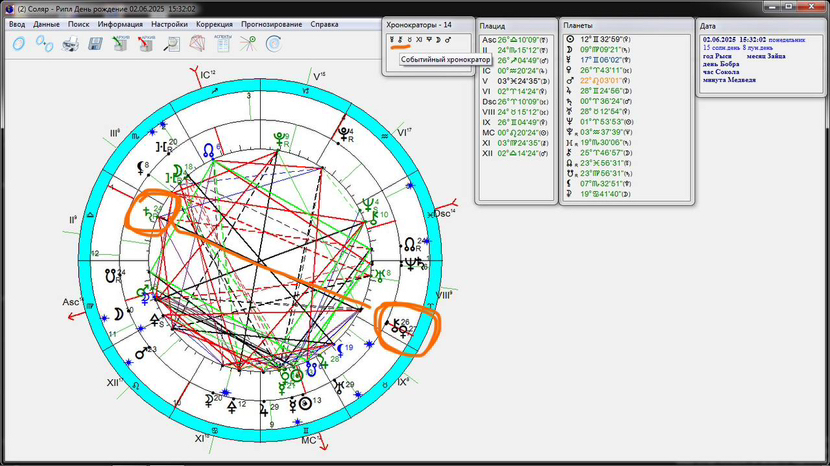Print the chart with the printer icon
Viewport: 830px width, 466px height.
70,44
